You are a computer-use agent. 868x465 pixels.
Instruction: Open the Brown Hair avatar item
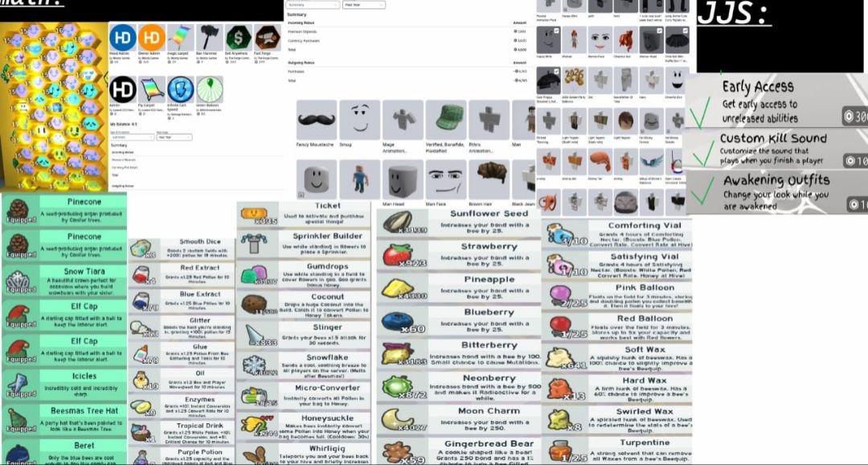(x=489, y=179)
